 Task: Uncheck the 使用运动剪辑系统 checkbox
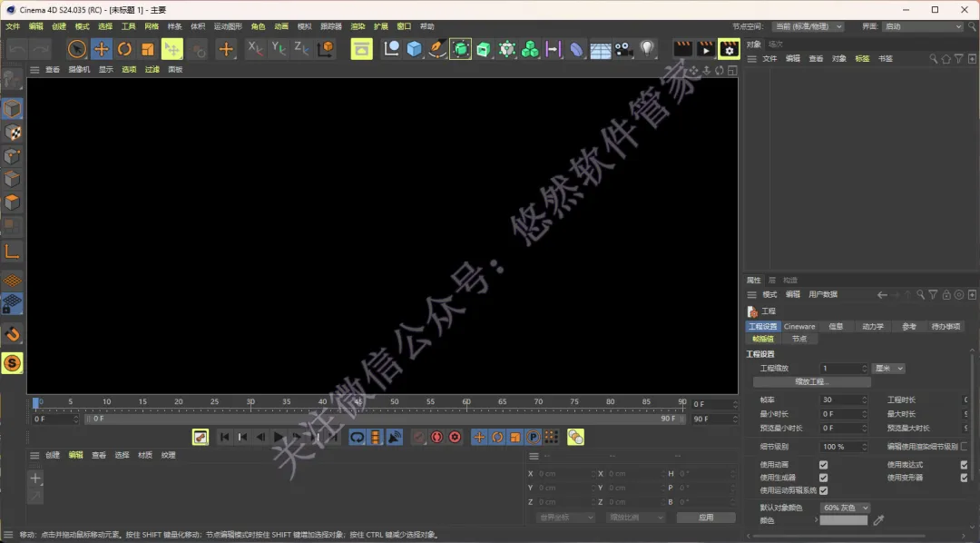pyautogui.click(x=823, y=490)
